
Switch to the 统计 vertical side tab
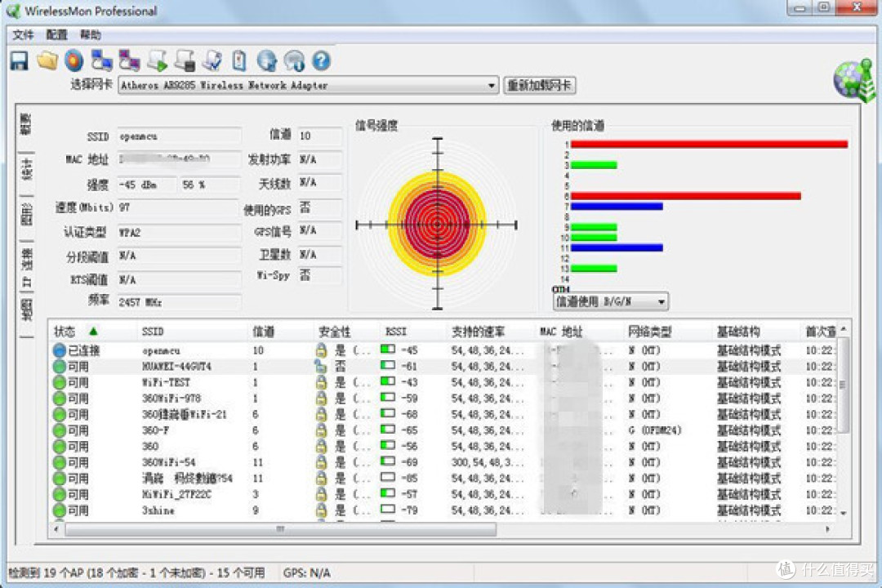(26, 169)
